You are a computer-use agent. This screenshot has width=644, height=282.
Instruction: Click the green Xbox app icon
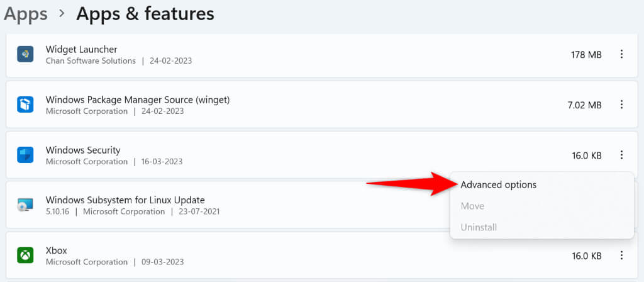point(25,256)
